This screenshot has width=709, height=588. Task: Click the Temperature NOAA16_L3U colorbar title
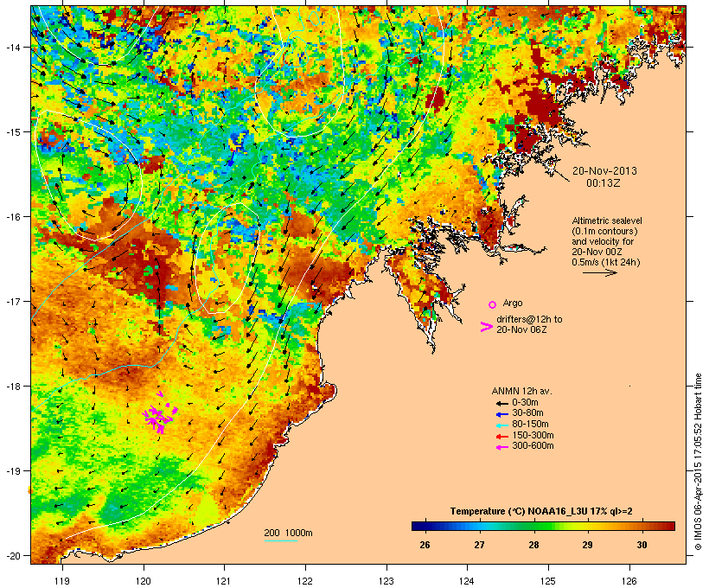tap(541, 512)
